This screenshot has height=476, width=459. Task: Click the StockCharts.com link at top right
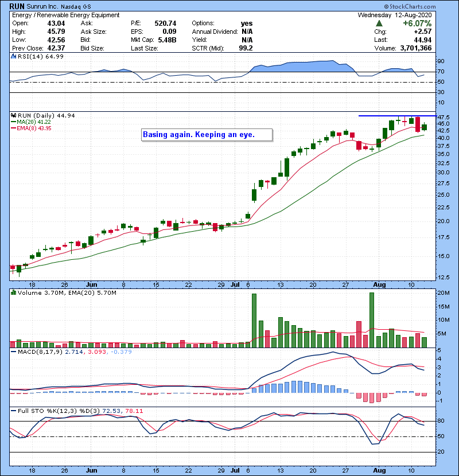coord(410,6)
